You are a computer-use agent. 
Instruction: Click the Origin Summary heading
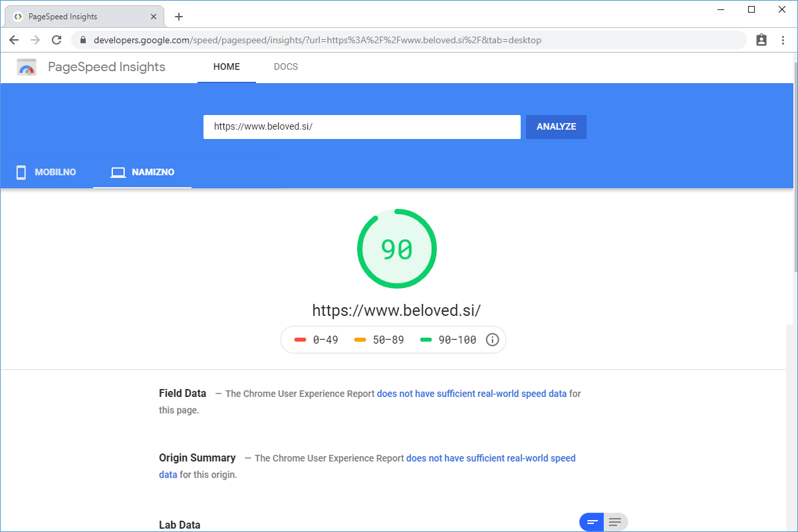pos(198,458)
